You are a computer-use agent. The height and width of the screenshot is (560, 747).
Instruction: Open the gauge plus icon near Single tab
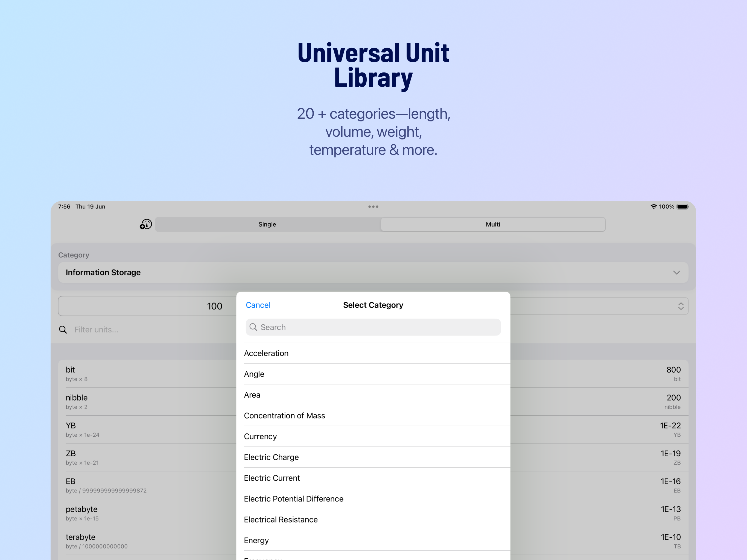click(146, 224)
